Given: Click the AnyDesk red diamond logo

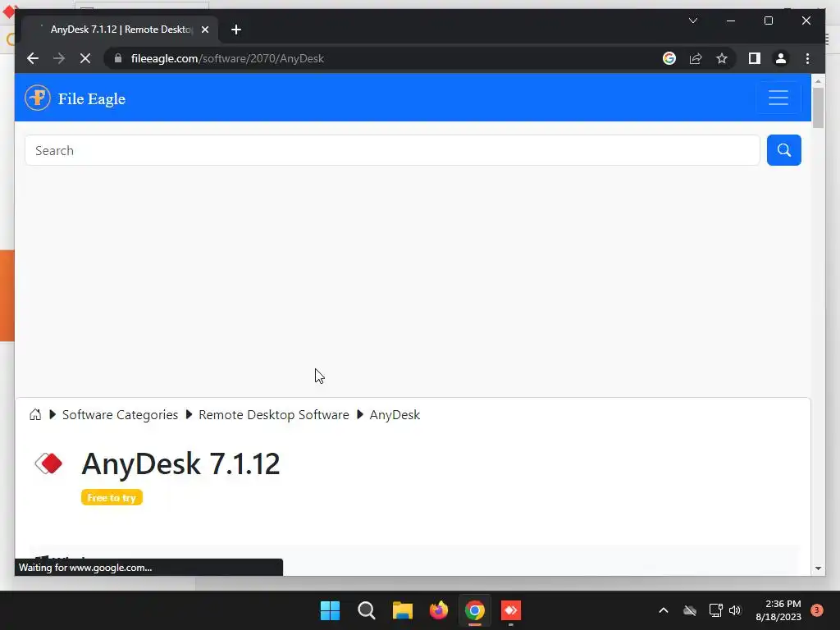Looking at the screenshot, I should click(48, 463).
